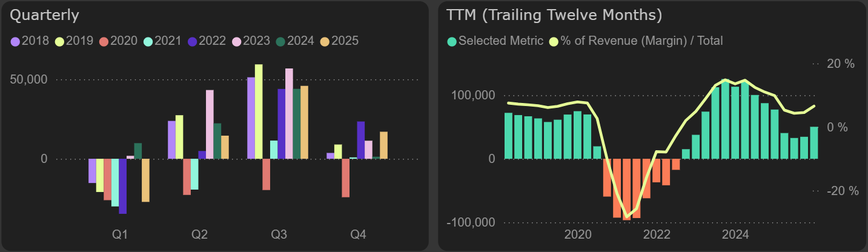Click the Selected Metric legend dot
Image resolution: width=868 pixels, height=252 pixels.
(452, 41)
